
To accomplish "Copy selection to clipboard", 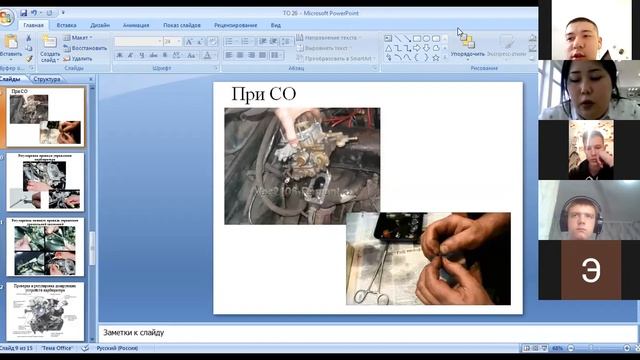I will point(29,48).
